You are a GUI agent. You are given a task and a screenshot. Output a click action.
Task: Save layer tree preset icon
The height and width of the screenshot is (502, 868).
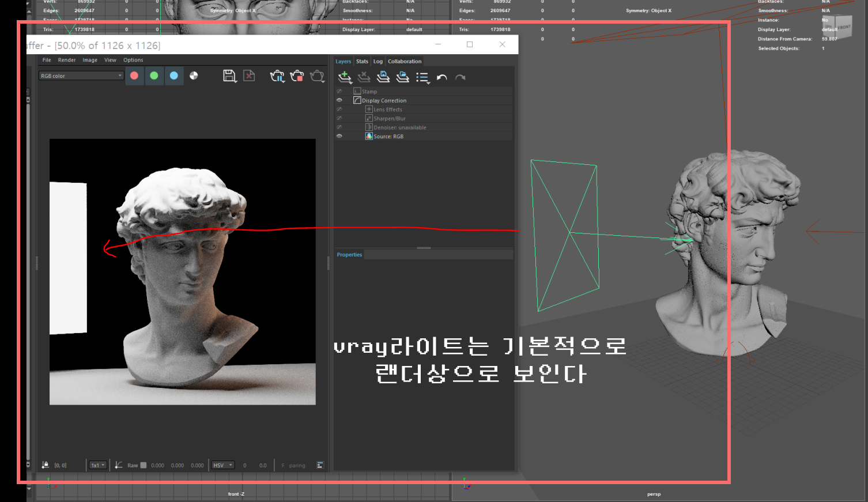[x=383, y=77]
